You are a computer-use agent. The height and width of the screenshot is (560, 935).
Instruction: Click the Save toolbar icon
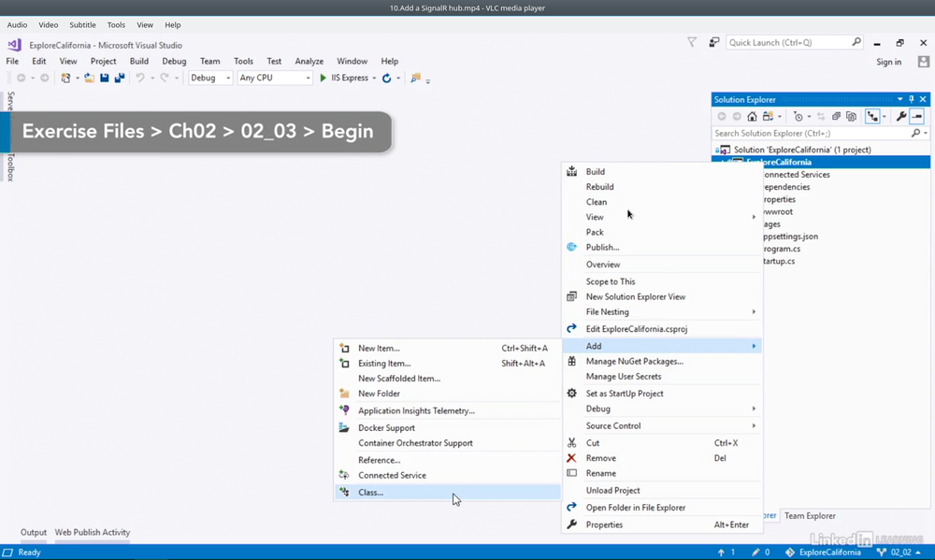(105, 79)
